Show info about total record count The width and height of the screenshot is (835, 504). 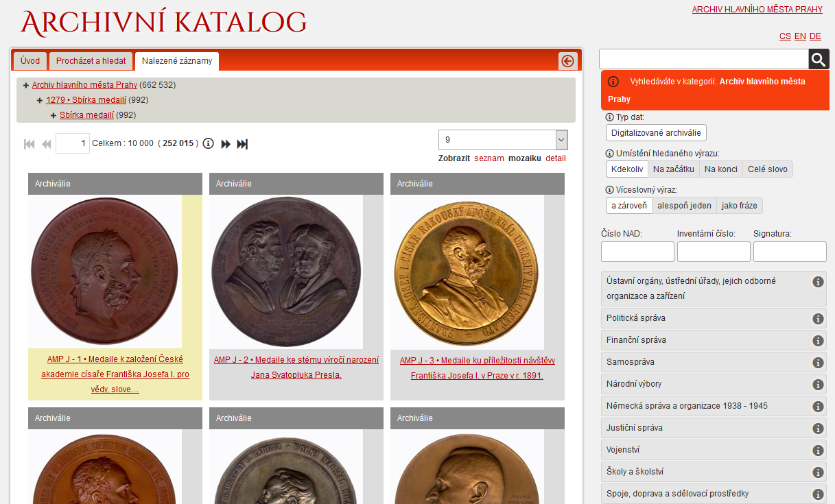(x=209, y=143)
